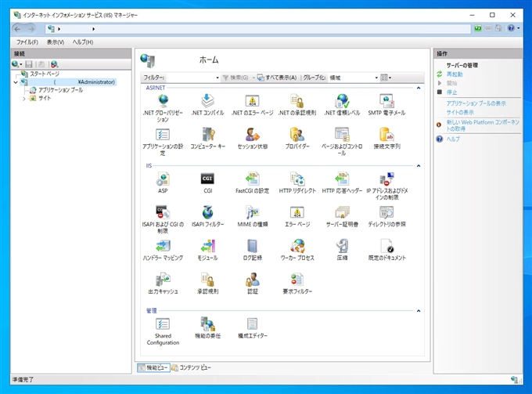This screenshot has width=532, height=394.
Task: Click into the フィルター input field
Action: tap(190, 78)
